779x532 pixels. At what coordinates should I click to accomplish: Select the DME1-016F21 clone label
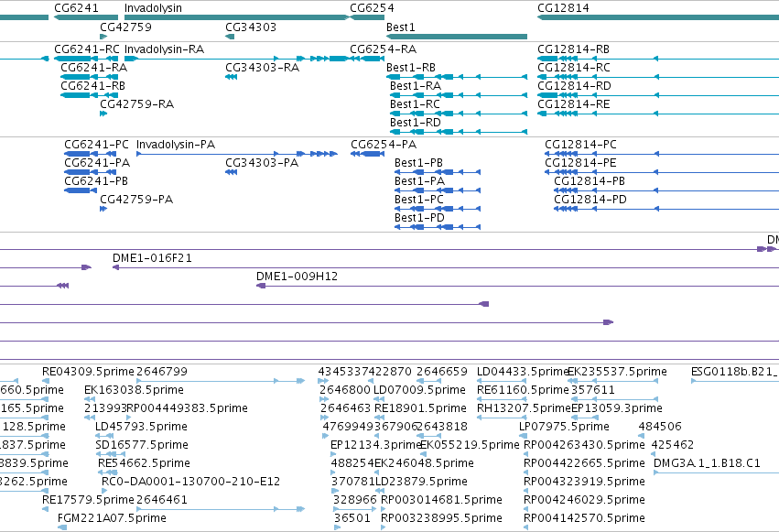(152, 258)
